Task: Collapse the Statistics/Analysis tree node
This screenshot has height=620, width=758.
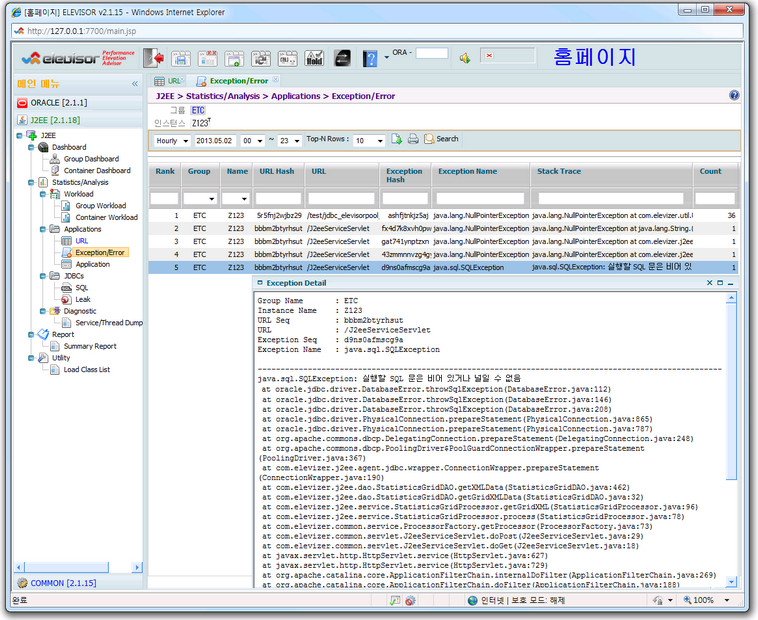Action: coord(31,182)
